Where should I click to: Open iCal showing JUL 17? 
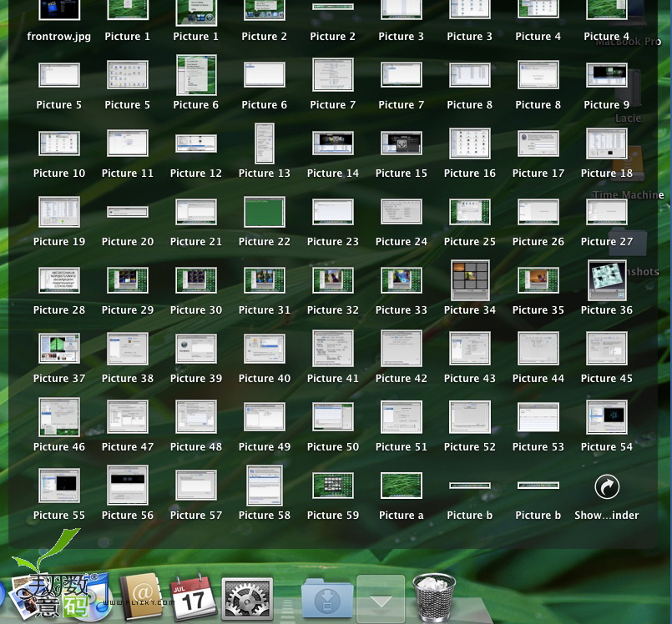(x=194, y=596)
